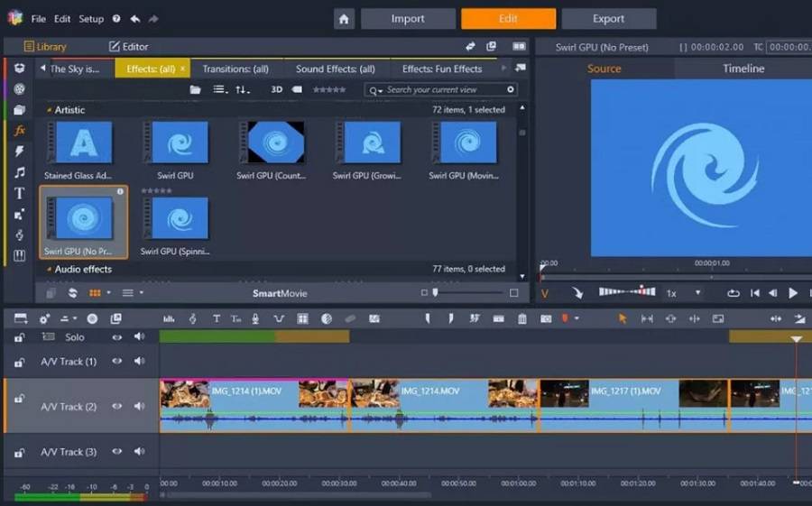Open the Effects fx category in sidebar
The image size is (812, 506).
click(x=19, y=131)
